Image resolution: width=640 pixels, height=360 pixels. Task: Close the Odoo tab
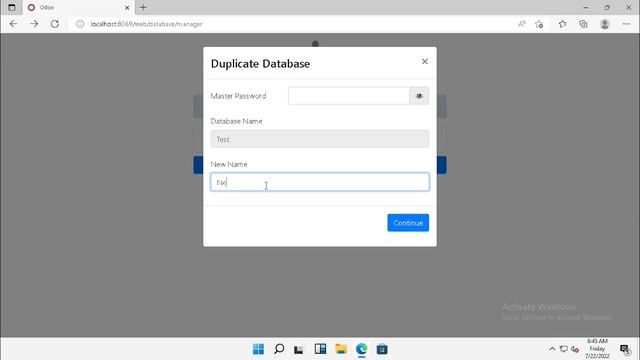click(127, 7)
